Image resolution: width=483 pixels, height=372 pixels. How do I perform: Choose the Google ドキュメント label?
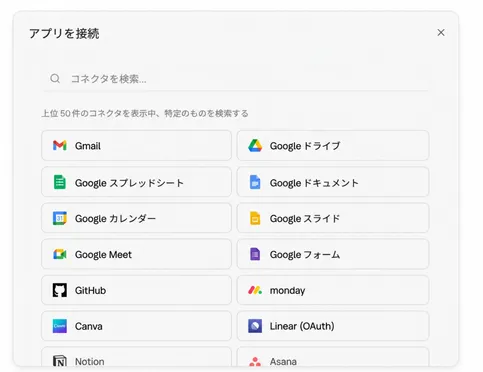314,183
